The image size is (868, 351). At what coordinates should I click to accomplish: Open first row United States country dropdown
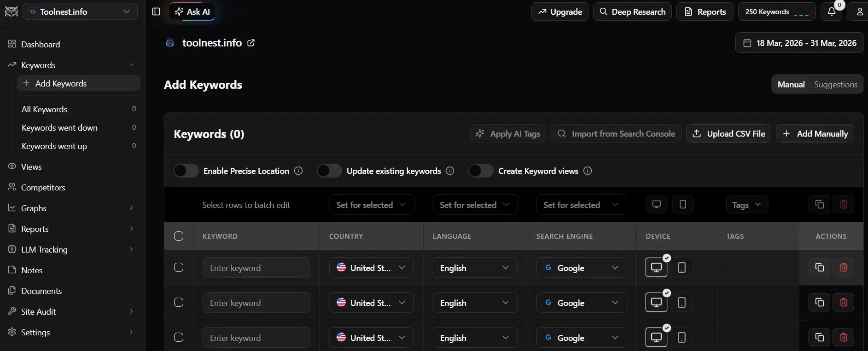[372, 268]
